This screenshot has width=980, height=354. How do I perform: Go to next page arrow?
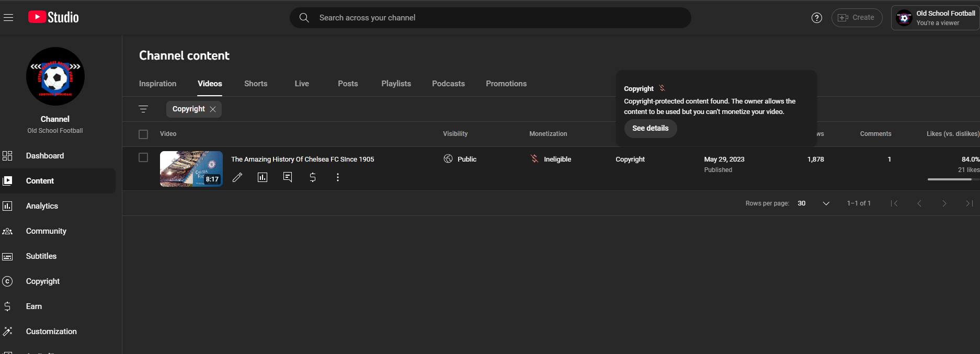pyautogui.click(x=944, y=203)
